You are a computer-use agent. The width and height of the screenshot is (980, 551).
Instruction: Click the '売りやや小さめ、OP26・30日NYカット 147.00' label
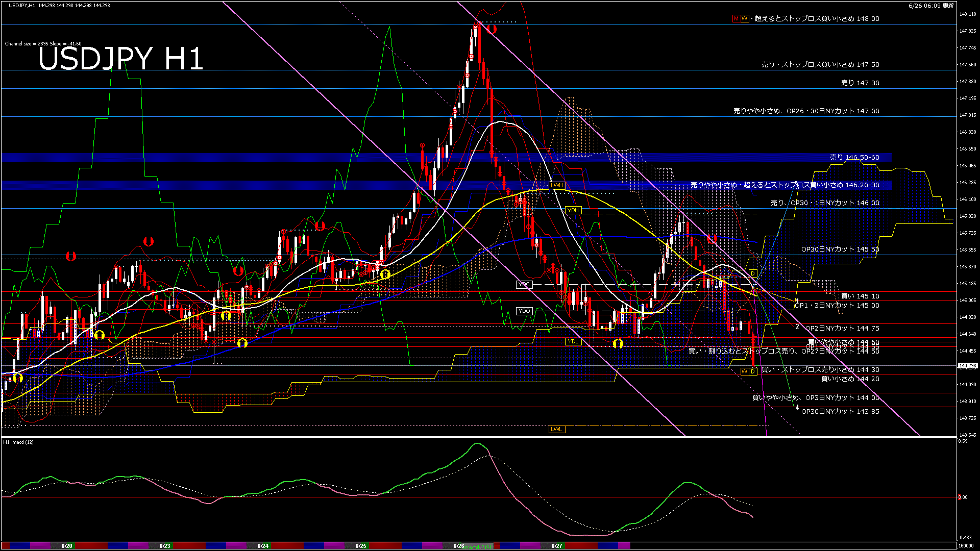pos(806,111)
